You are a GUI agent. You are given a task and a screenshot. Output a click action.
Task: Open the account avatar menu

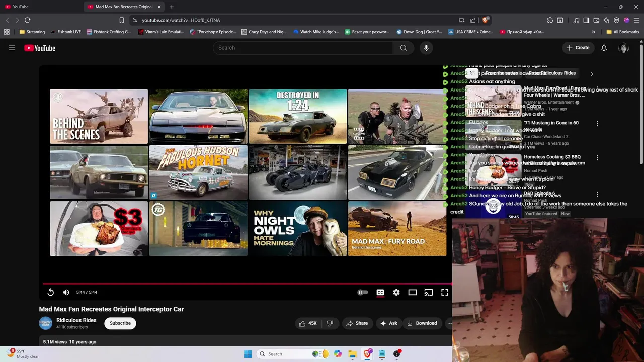[x=623, y=48]
